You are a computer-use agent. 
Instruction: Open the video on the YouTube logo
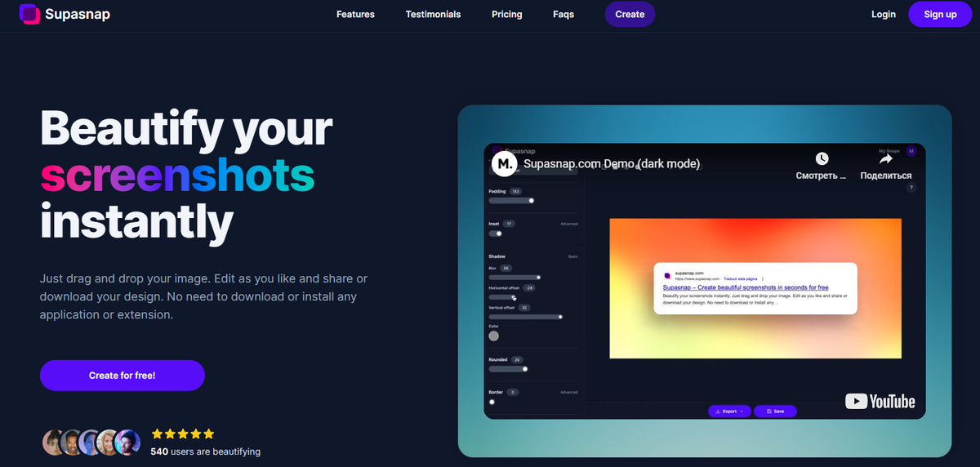880,401
